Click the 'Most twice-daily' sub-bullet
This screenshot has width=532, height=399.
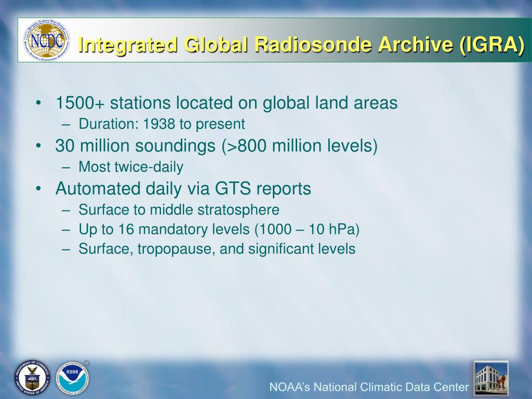(x=131, y=167)
